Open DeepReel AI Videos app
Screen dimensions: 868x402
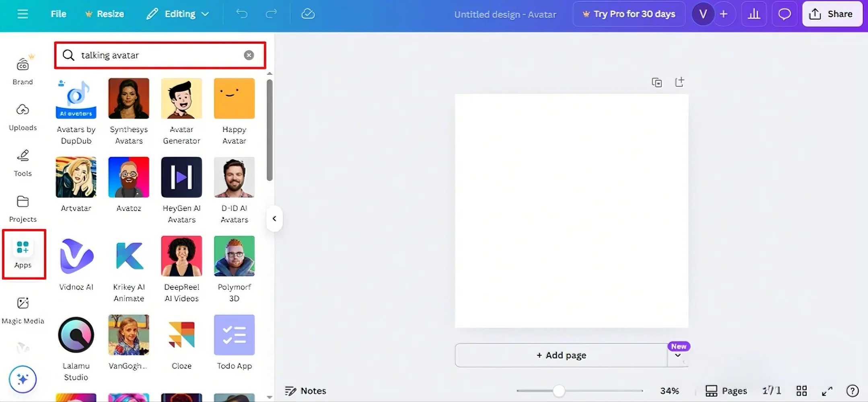tap(181, 269)
